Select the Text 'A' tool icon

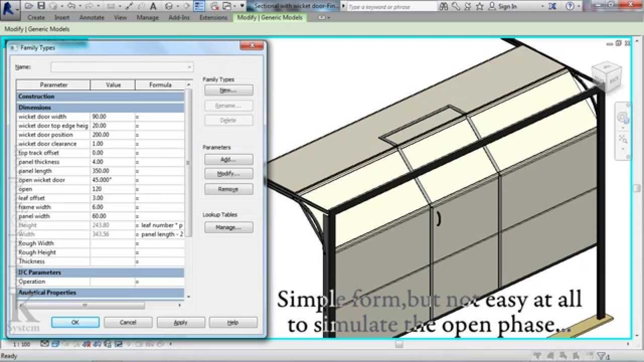(153, 6)
